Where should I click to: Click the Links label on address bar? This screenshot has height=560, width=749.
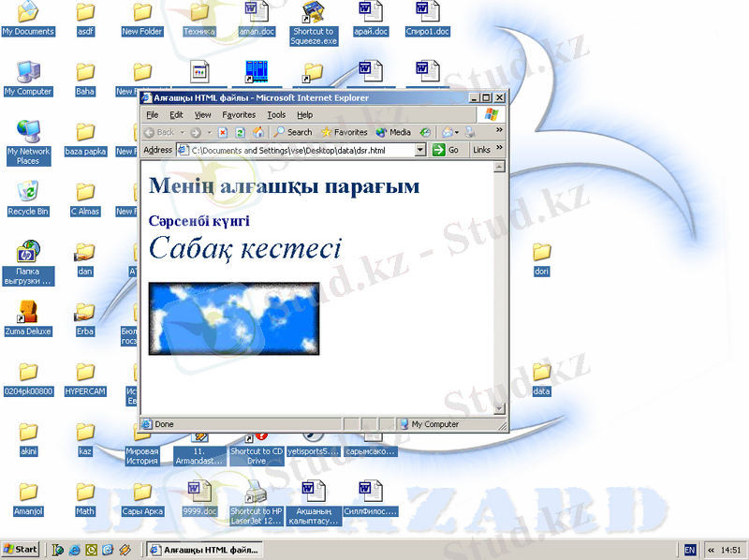481,150
